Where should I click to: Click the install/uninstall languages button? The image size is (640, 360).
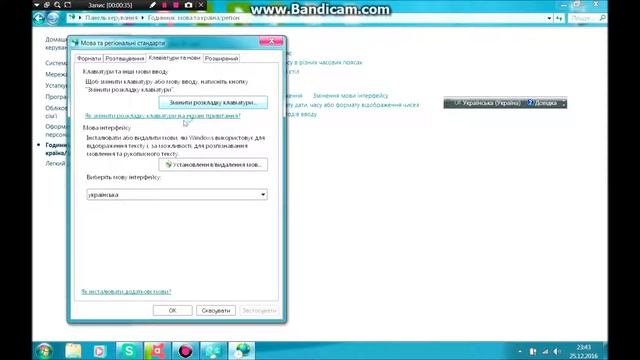pos(213,165)
